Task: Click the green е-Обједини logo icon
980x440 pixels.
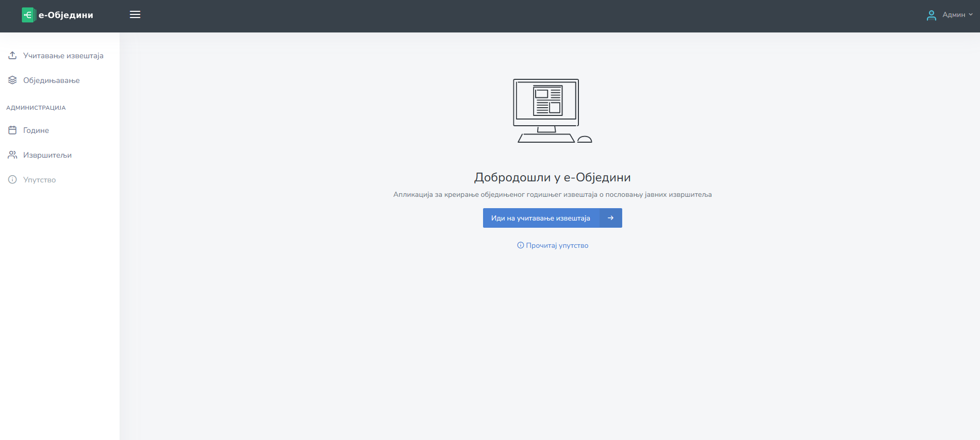Action: pyautogui.click(x=28, y=15)
